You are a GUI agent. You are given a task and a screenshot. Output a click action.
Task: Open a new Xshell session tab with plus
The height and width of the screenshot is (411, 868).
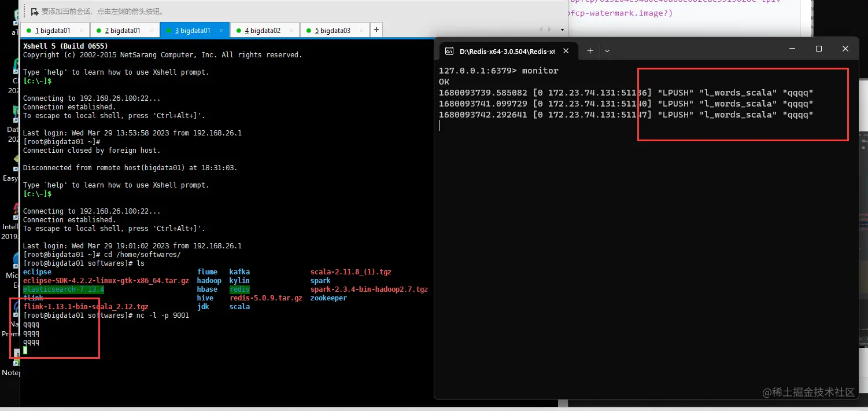(376, 30)
